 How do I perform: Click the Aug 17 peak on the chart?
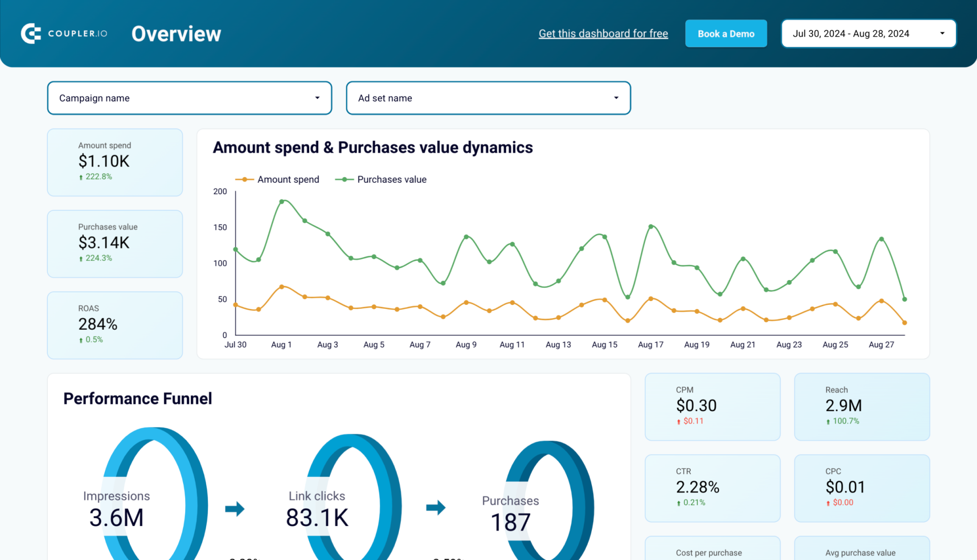click(x=650, y=226)
